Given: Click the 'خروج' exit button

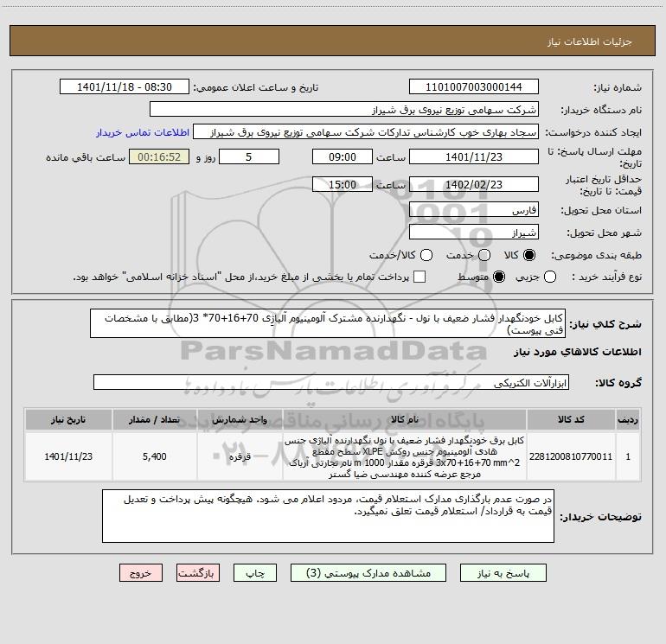Looking at the screenshot, I should (141, 573).
